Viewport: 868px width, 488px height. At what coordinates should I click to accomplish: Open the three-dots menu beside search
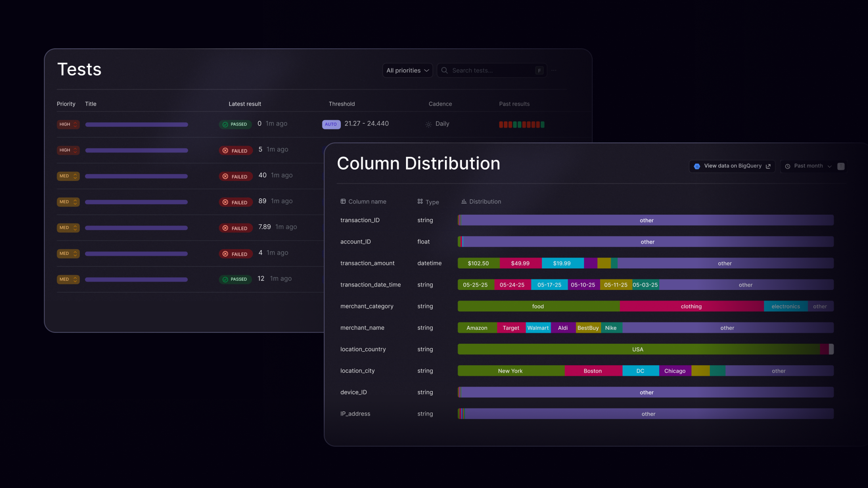click(554, 71)
